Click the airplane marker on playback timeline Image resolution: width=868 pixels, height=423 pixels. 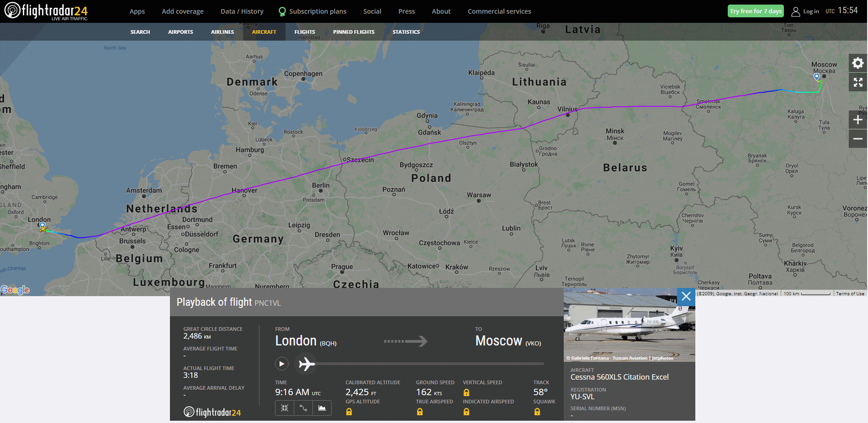point(307,364)
